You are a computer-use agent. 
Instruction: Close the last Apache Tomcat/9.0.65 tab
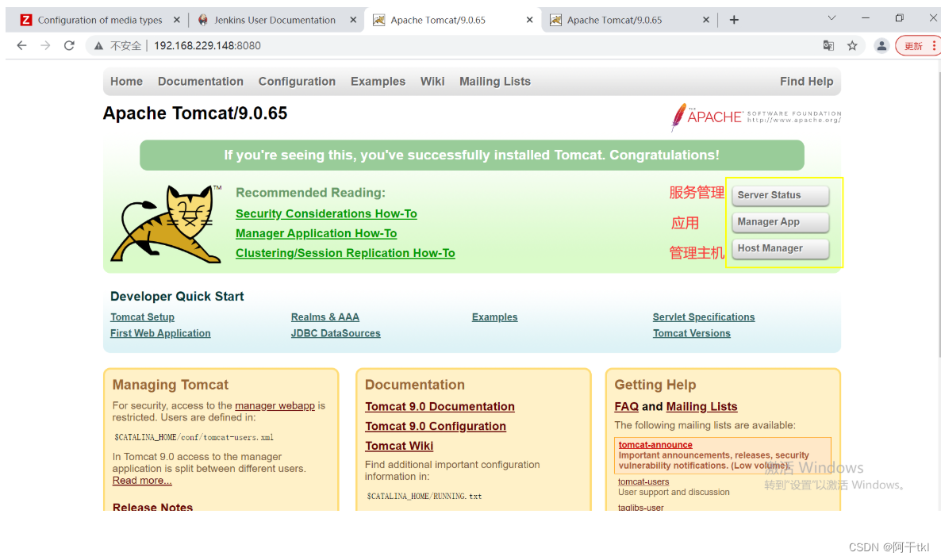[706, 20]
